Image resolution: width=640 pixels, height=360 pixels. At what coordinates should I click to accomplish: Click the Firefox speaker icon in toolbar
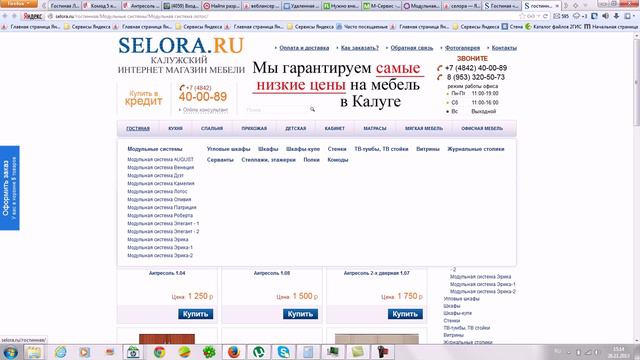click(x=605, y=16)
